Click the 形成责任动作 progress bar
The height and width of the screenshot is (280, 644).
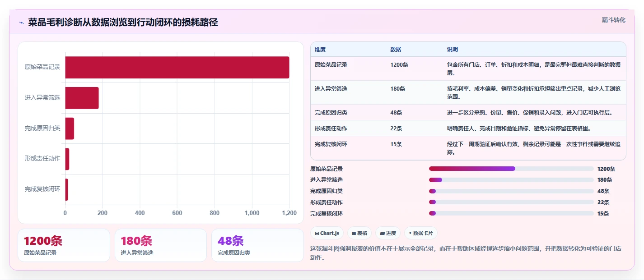511,202
